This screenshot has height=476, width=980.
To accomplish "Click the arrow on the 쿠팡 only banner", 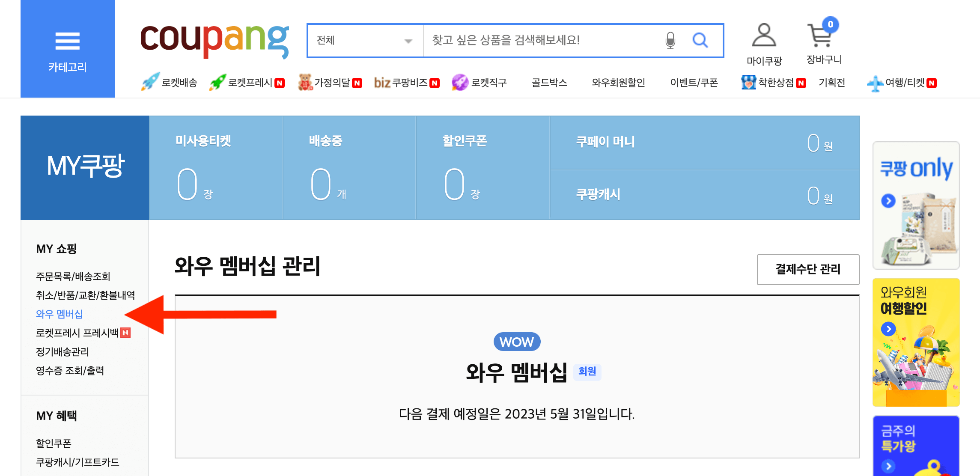I will coord(888,200).
